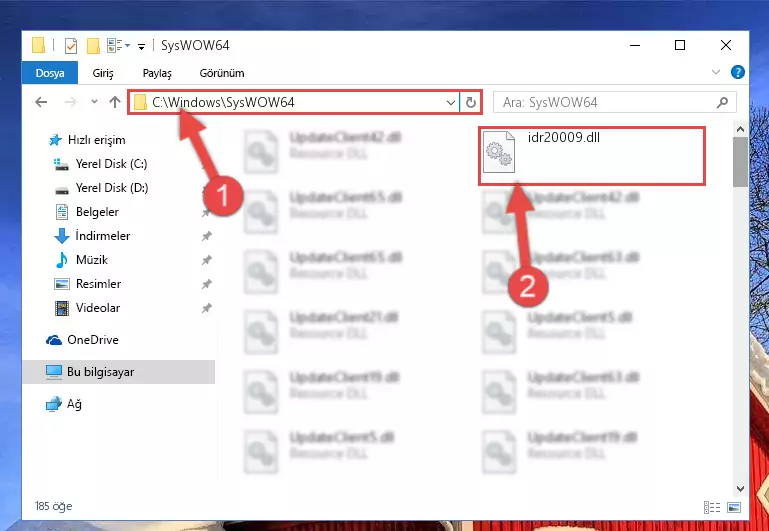The image size is (769, 531).
Task: Select the idr20009.dll file name
Action: pyautogui.click(x=564, y=138)
